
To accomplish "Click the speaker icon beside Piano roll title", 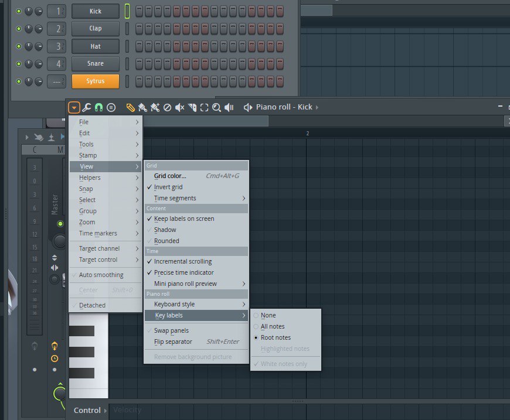I will (x=248, y=107).
